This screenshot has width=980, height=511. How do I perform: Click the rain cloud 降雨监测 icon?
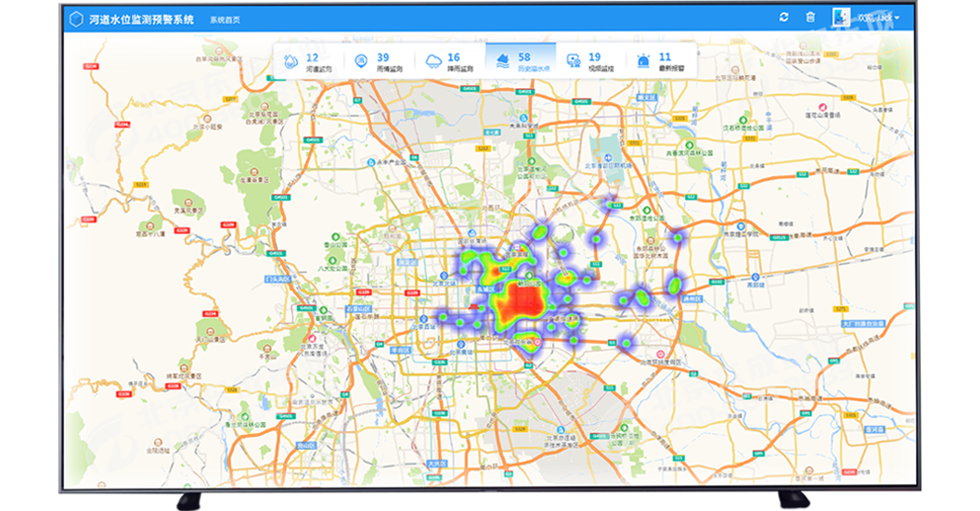(432, 61)
